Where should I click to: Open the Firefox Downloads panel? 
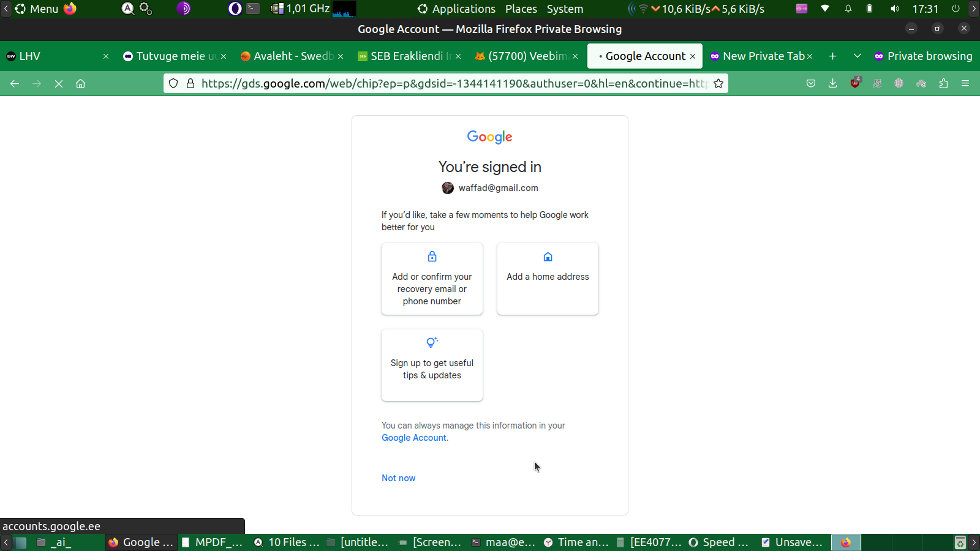point(833,83)
